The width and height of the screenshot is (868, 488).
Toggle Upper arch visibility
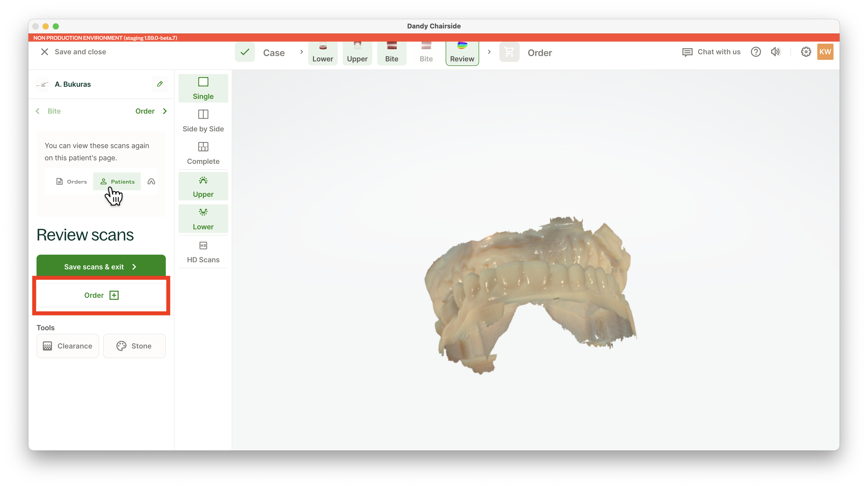(x=203, y=186)
